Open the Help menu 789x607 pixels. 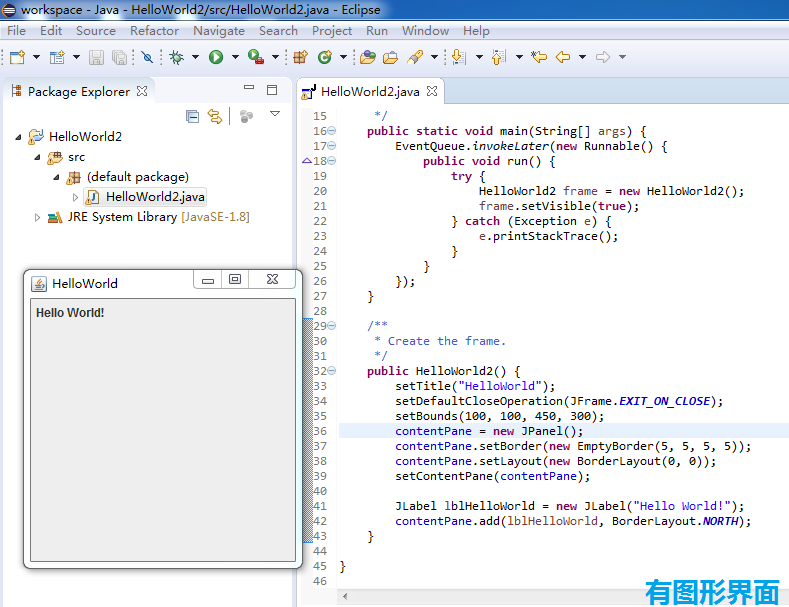click(x=476, y=31)
